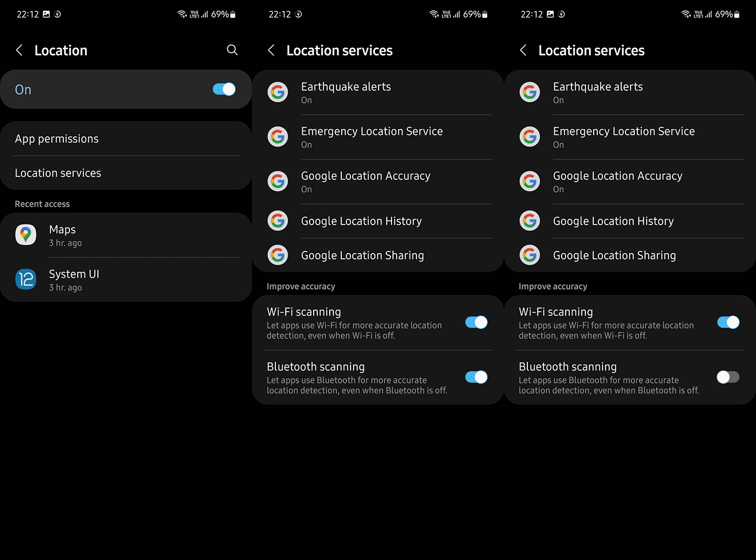Tap the 22:12 clock in left status bar
The width and height of the screenshot is (756, 560).
pos(27,14)
